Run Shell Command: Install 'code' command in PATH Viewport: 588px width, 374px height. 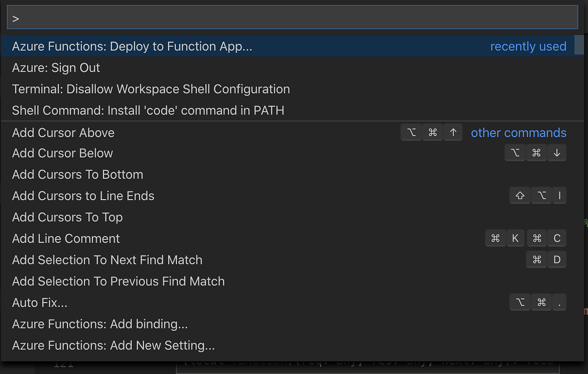coord(148,111)
